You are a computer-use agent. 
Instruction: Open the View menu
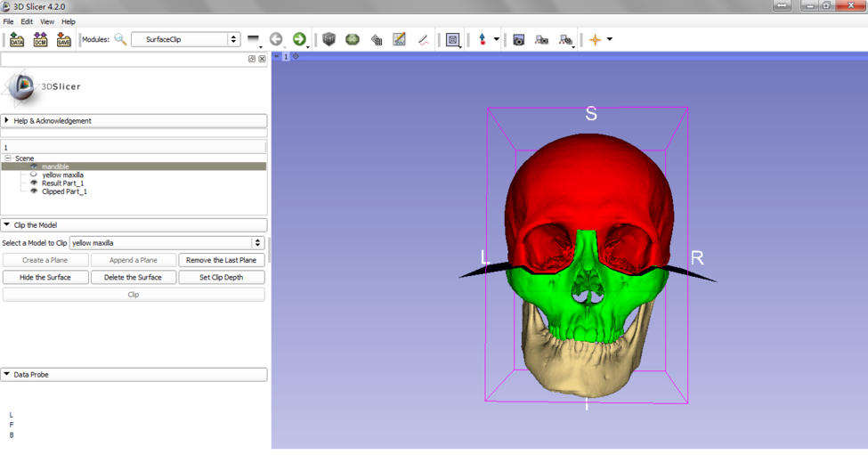tap(46, 21)
